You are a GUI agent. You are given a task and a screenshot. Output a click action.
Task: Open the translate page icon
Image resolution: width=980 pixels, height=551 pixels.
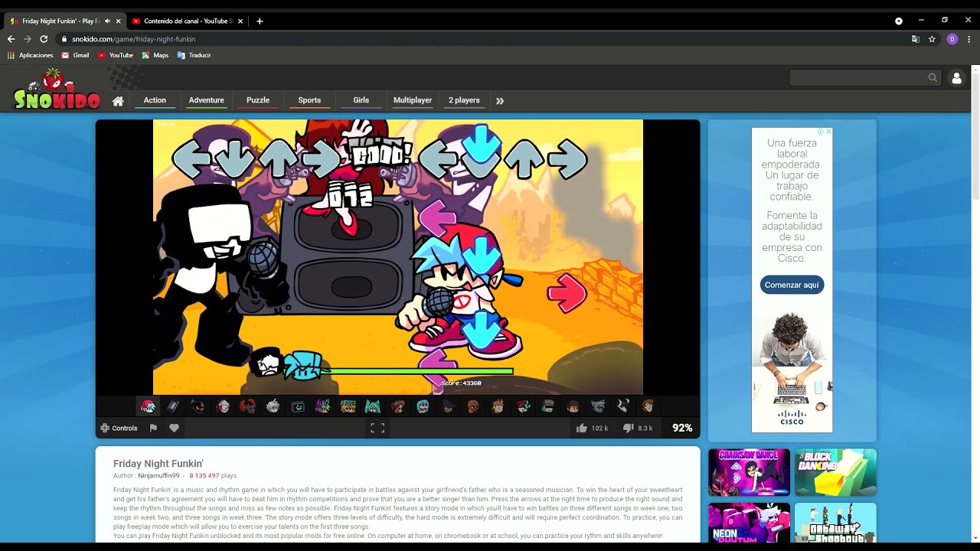click(x=915, y=39)
